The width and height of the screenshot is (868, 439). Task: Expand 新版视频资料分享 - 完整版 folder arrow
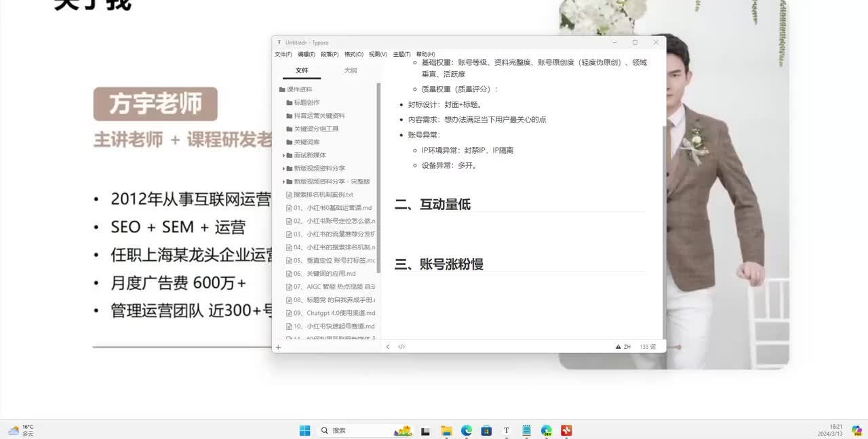point(283,182)
